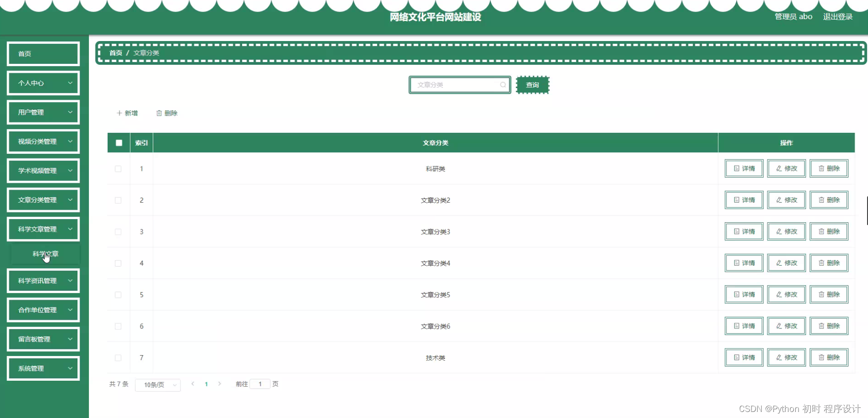Check the box for row 6 文章分类6

coord(118,326)
